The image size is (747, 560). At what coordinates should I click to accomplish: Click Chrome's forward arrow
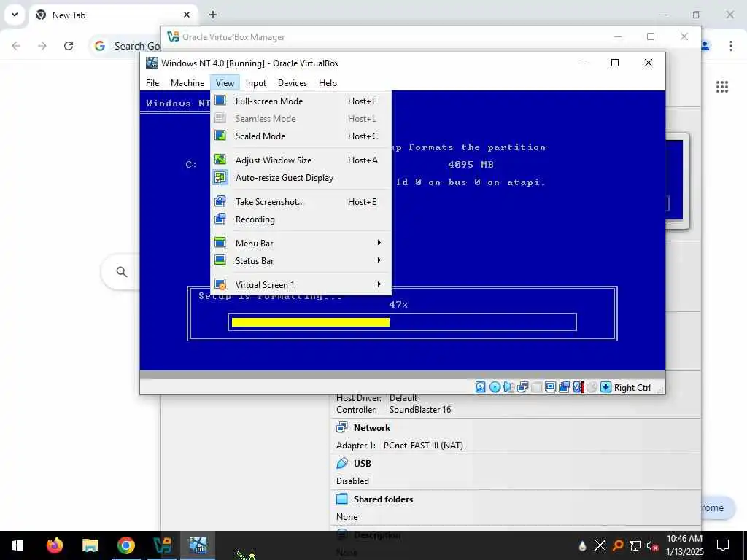click(x=42, y=46)
